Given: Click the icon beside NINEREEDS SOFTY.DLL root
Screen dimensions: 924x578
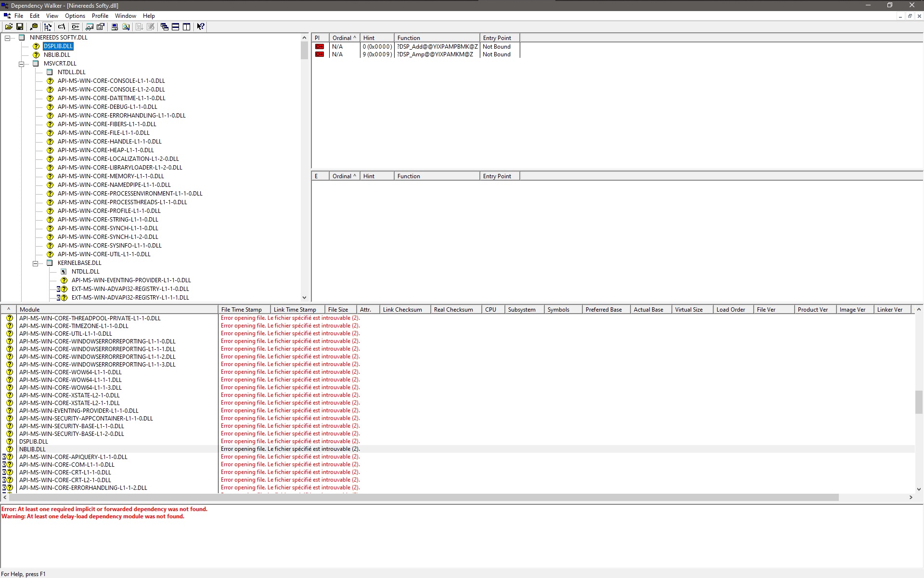Looking at the screenshot, I should [22, 38].
